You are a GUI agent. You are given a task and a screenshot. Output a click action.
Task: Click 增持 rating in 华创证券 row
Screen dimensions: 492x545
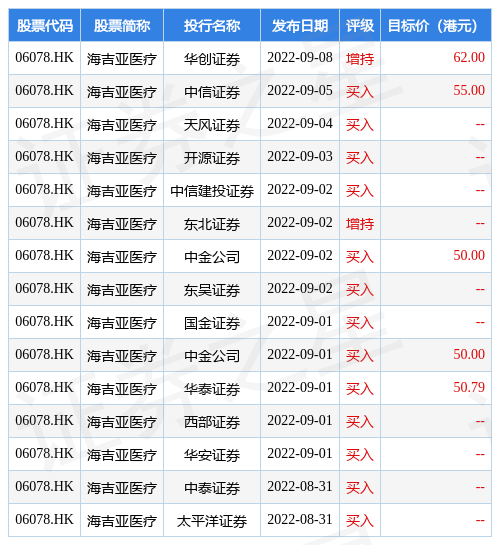360,59
